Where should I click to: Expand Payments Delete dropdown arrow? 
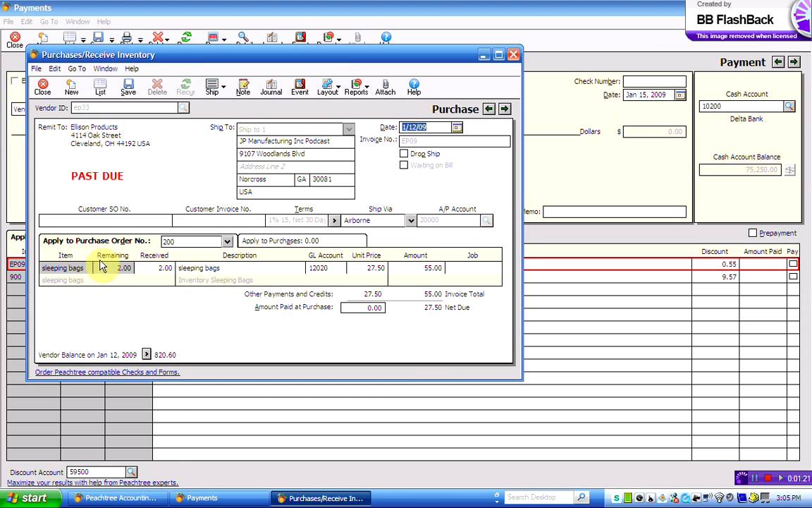point(168,40)
